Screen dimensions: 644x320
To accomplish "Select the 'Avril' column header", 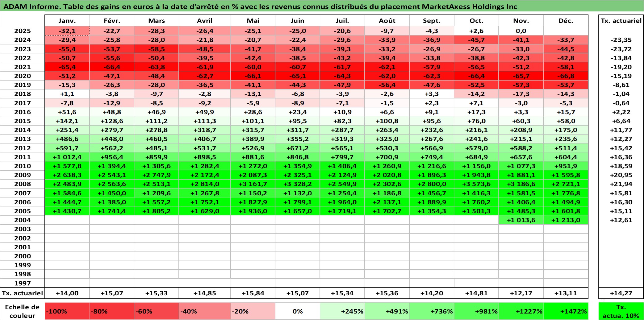I will [205, 21].
